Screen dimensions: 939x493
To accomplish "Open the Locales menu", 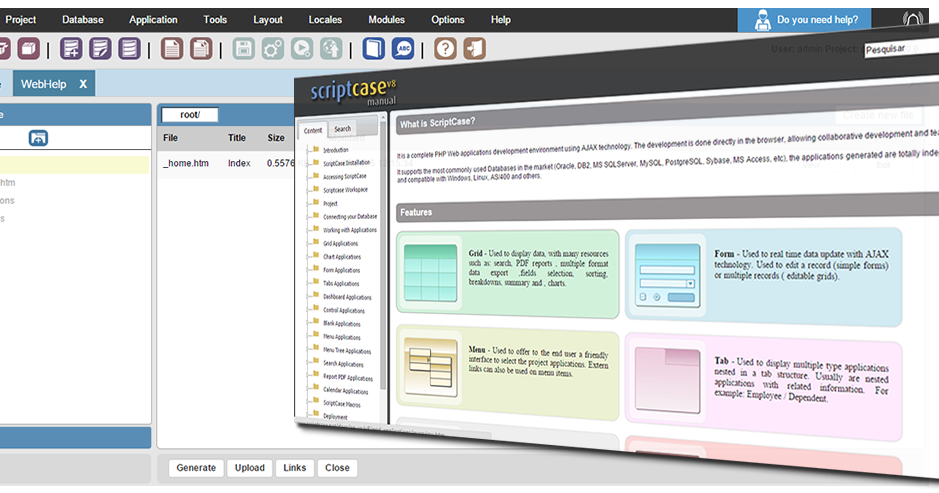I will 325,20.
